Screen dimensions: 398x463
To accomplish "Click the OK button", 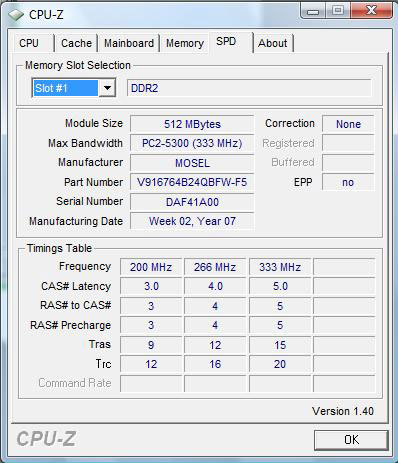I will pos(351,440).
